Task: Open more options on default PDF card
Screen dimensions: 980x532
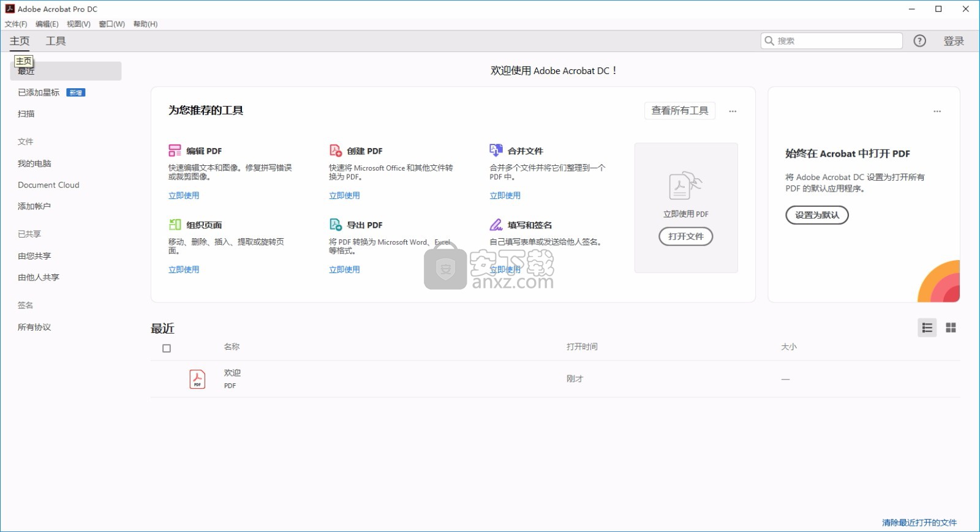Action: pos(937,111)
